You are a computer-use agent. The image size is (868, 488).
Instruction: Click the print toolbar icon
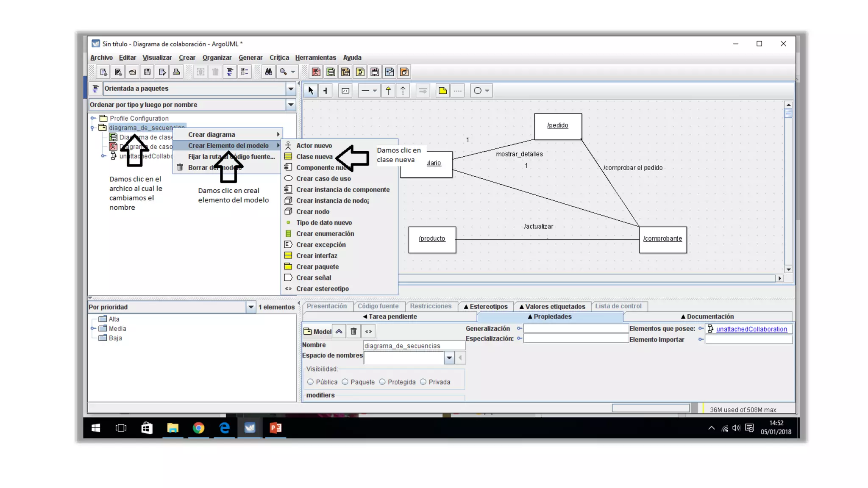pyautogui.click(x=176, y=72)
